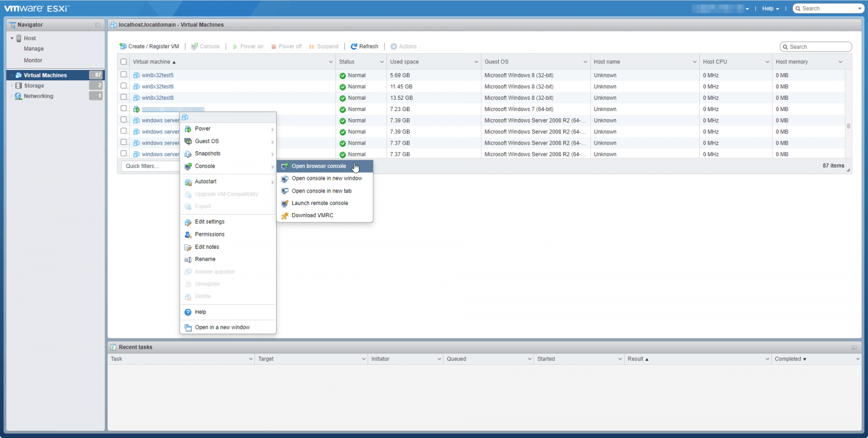
Task: Click the Quick filters field
Action: pyautogui.click(x=149, y=166)
